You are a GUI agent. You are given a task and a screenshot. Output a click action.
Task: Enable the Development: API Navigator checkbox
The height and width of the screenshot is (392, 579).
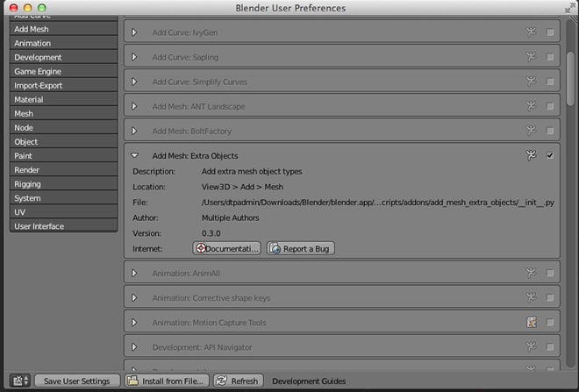[550, 346]
